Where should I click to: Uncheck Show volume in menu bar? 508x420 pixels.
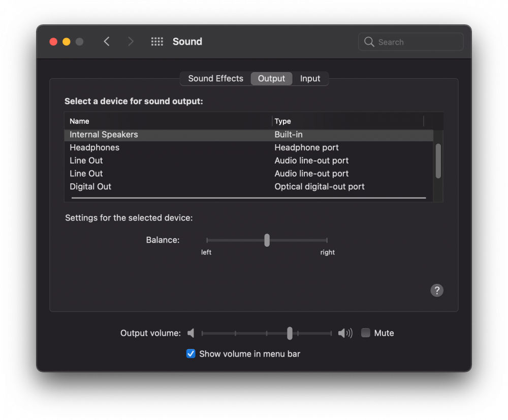[191, 353]
